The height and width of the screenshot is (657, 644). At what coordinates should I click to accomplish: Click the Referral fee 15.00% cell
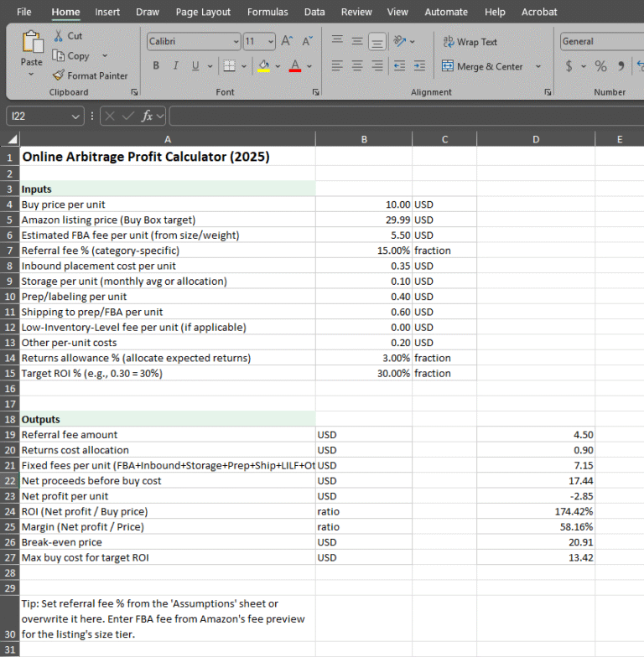coord(364,251)
